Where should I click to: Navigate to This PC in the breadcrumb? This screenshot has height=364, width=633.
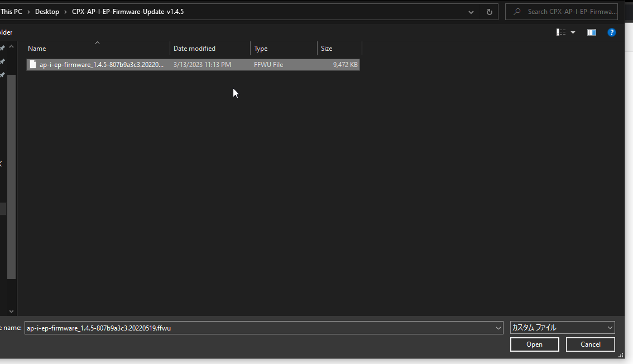11,12
